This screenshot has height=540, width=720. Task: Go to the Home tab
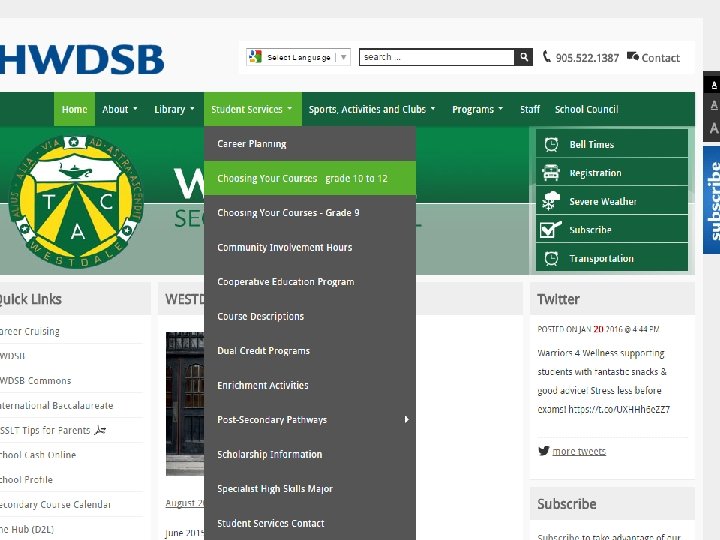pos(74,109)
